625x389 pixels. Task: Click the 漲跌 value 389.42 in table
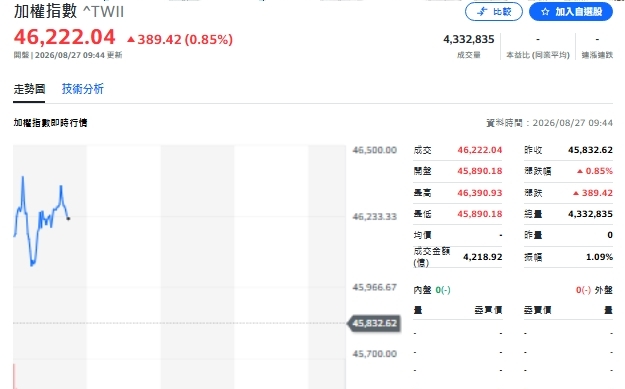tap(593, 193)
